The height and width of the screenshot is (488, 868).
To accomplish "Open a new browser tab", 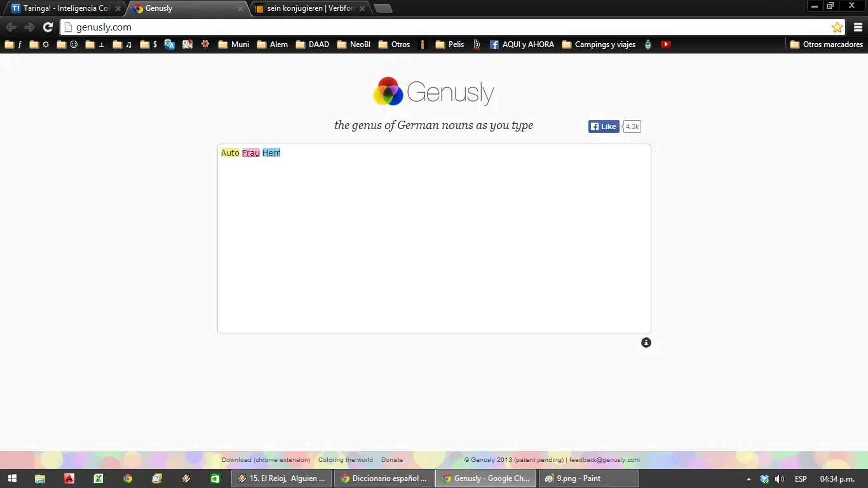I will point(383,8).
